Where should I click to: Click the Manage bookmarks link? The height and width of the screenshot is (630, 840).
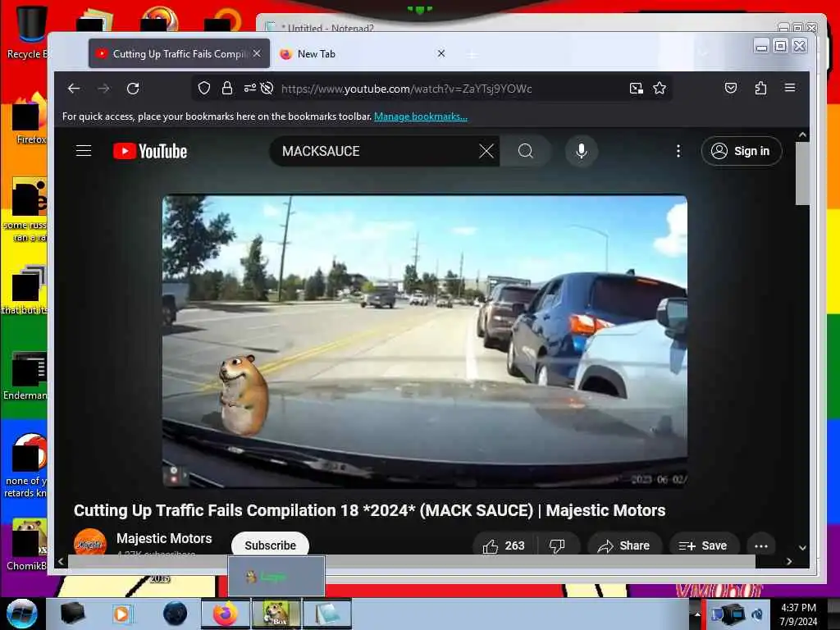click(421, 116)
